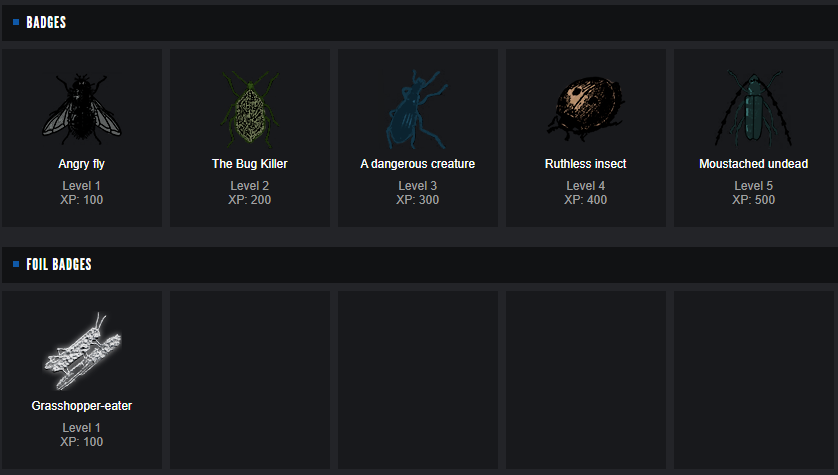Click the "XP: 500" text under Moustached undead
The height and width of the screenshot is (475, 838).
tap(753, 199)
